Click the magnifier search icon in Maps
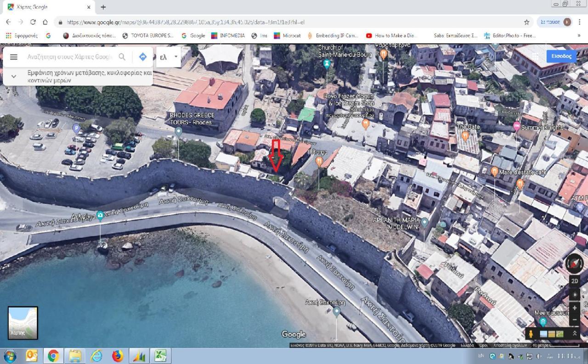 point(122,57)
